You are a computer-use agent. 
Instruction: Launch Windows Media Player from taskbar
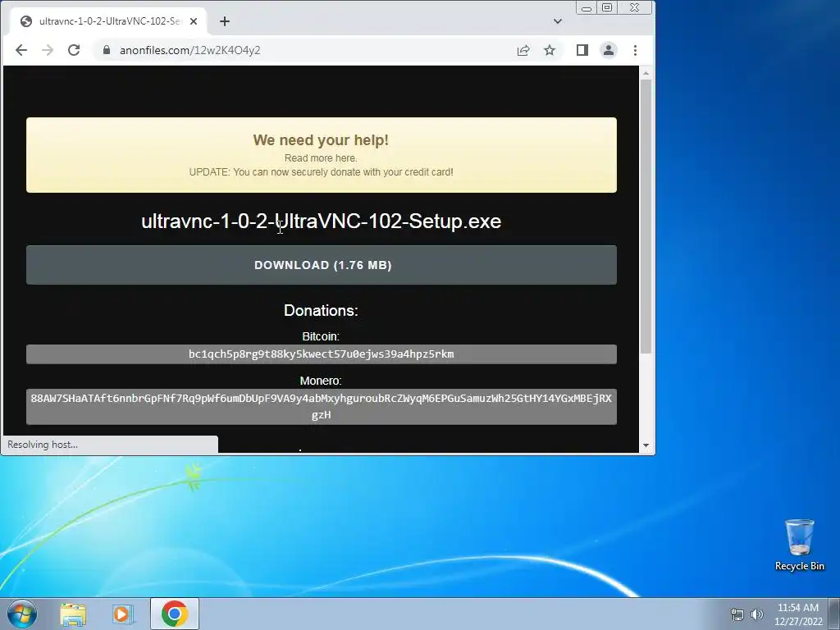123,614
